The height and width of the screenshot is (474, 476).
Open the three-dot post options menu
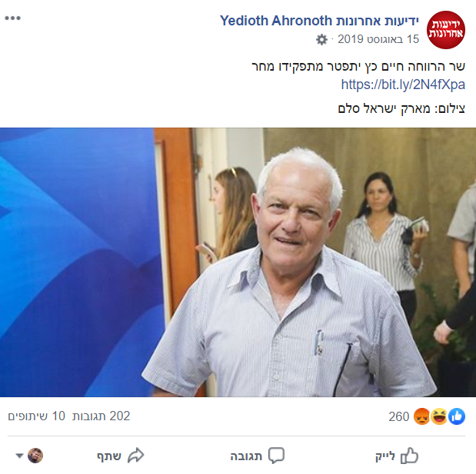pyautogui.click(x=13, y=18)
